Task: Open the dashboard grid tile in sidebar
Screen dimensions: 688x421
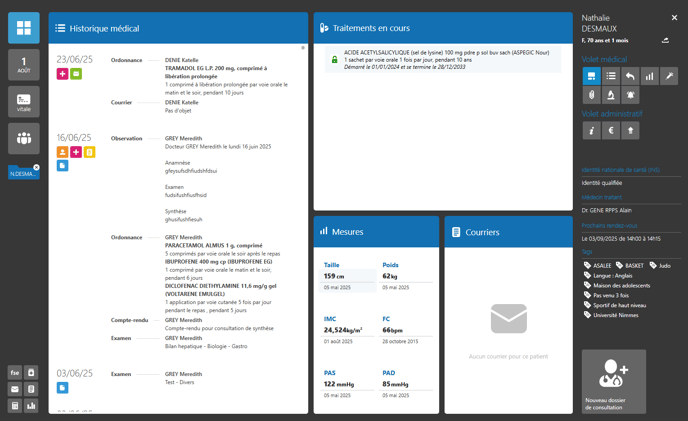Action: (24, 28)
